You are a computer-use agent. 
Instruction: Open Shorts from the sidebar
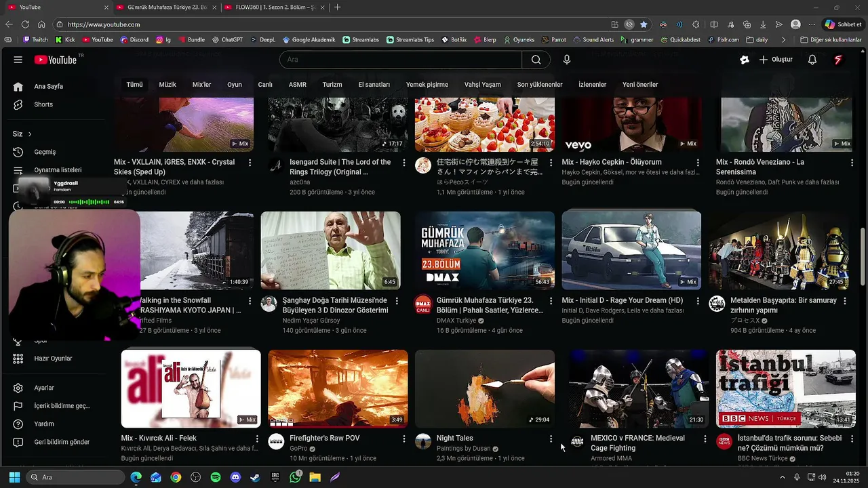pyautogui.click(x=43, y=104)
